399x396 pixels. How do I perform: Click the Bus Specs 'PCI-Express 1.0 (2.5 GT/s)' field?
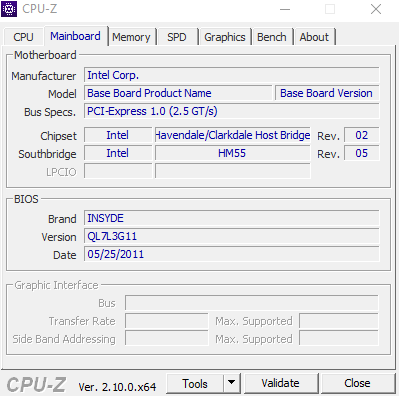(232, 111)
